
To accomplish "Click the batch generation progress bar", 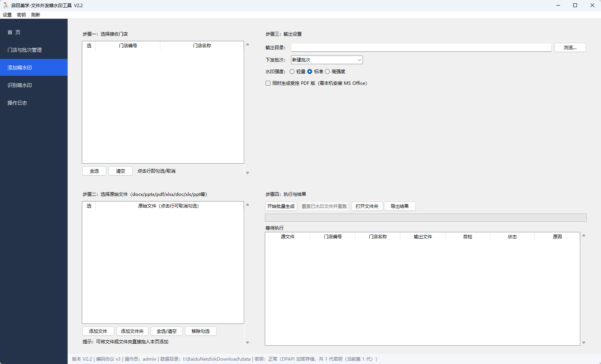I will point(426,218).
